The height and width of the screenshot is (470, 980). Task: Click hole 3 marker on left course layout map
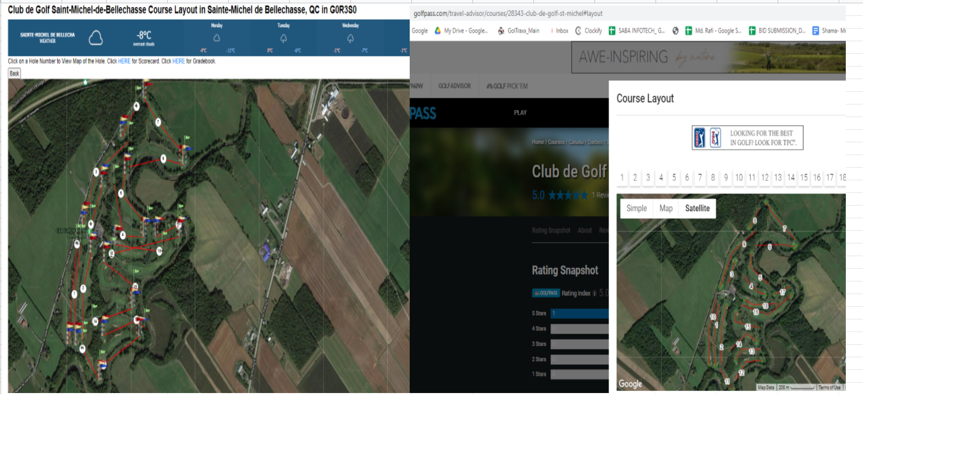tap(96, 172)
